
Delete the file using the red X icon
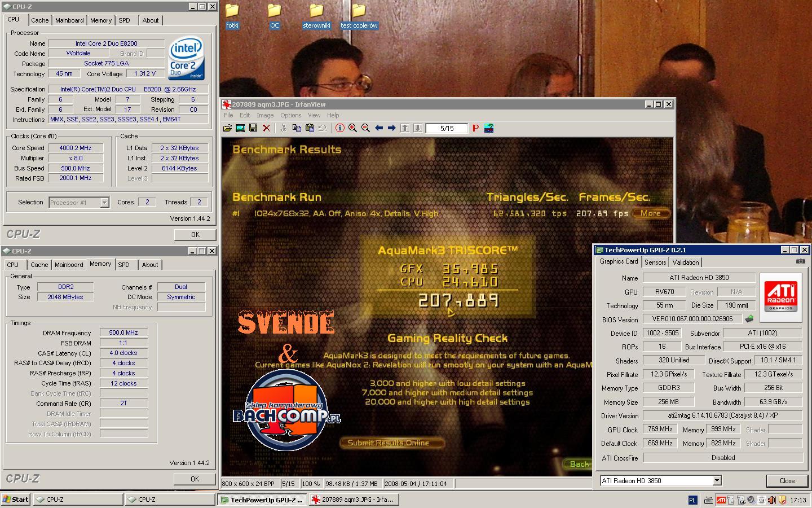tap(266, 128)
